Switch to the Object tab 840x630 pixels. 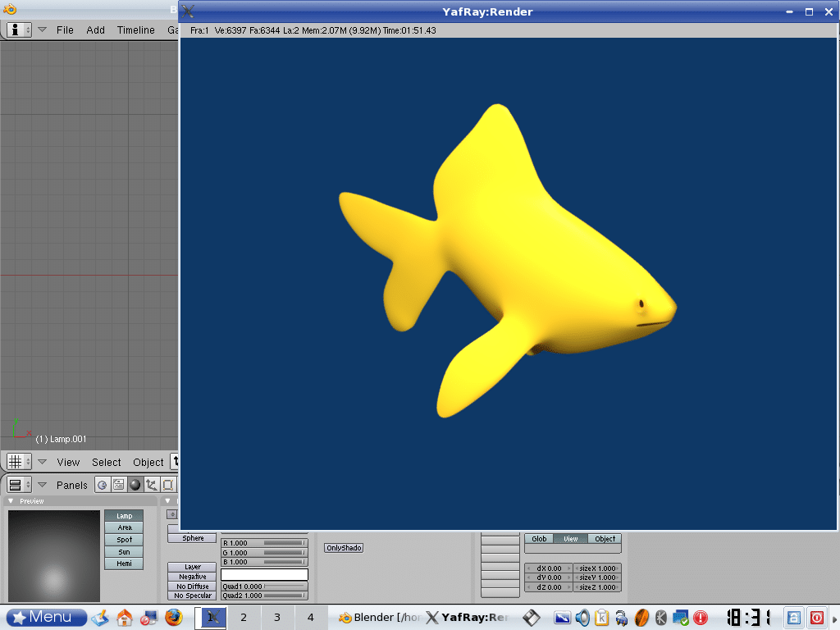tap(605, 539)
